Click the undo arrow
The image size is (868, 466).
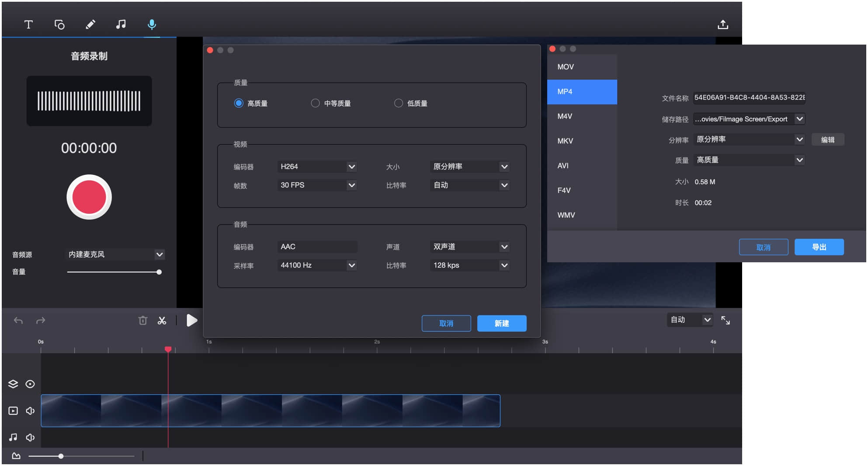[18, 320]
